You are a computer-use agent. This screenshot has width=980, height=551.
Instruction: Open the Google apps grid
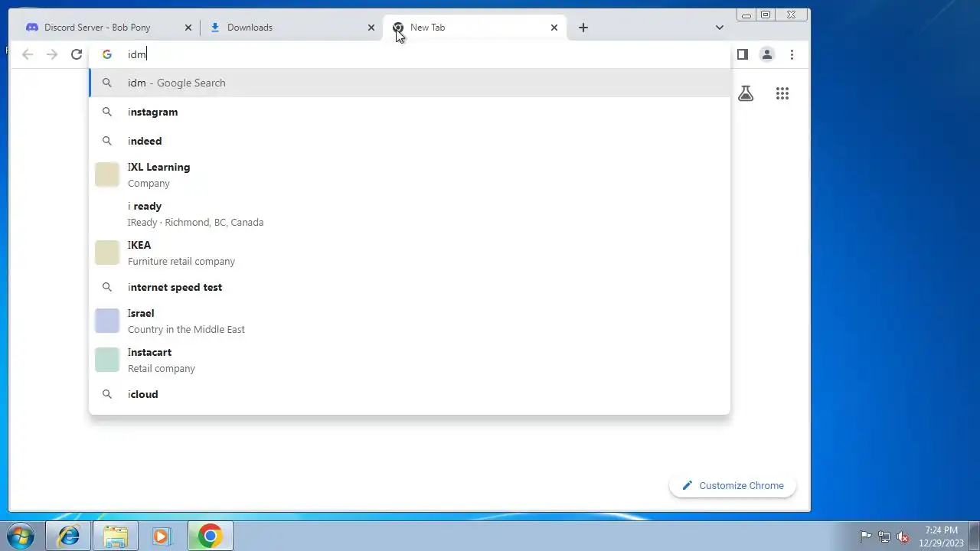tap(782, 93)
